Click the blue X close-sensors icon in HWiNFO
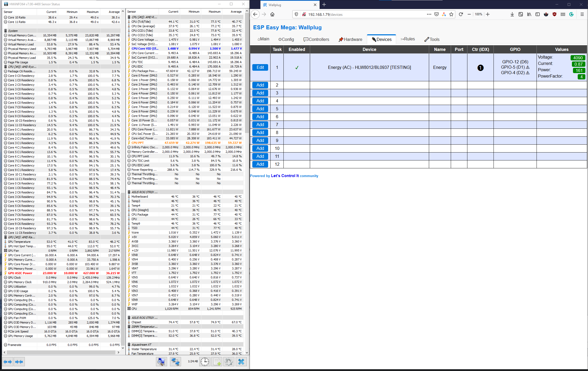This screenshot has height=371, width=588. coord(241,362)
